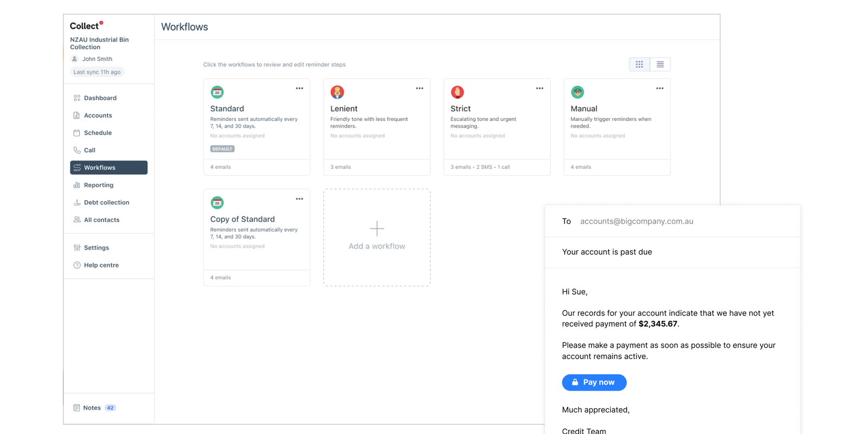868x434 pixels.
Task: Add a new workflow card
Action: click(x=376, y=237)
